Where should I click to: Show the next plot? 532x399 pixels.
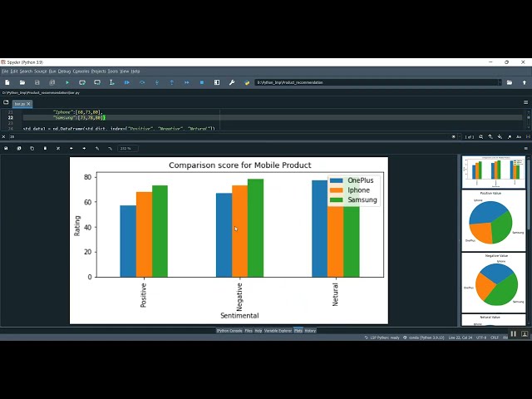[84, 148]
